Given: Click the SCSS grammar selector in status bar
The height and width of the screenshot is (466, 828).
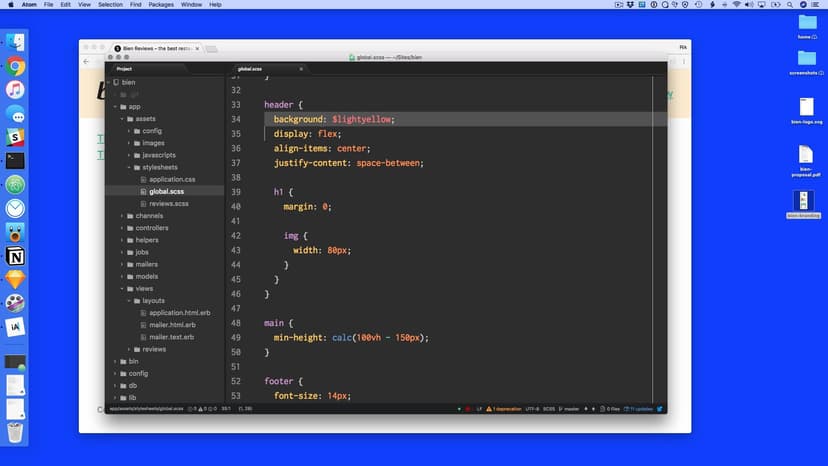Looking at the screenshot, I should point(549,409).
